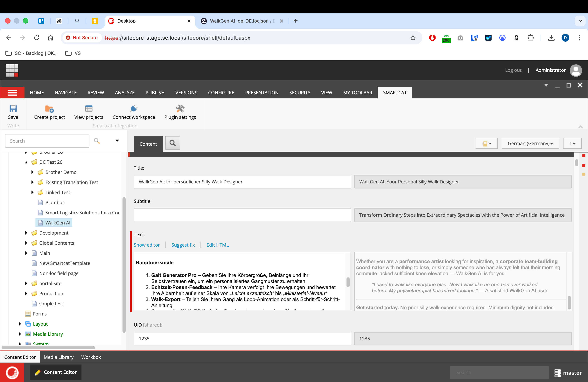This screenshot has height=382, width=588.
Task: Switch to WalkGen AI_de-DE.locjson browser tab
Action: (x=242, y=21)
